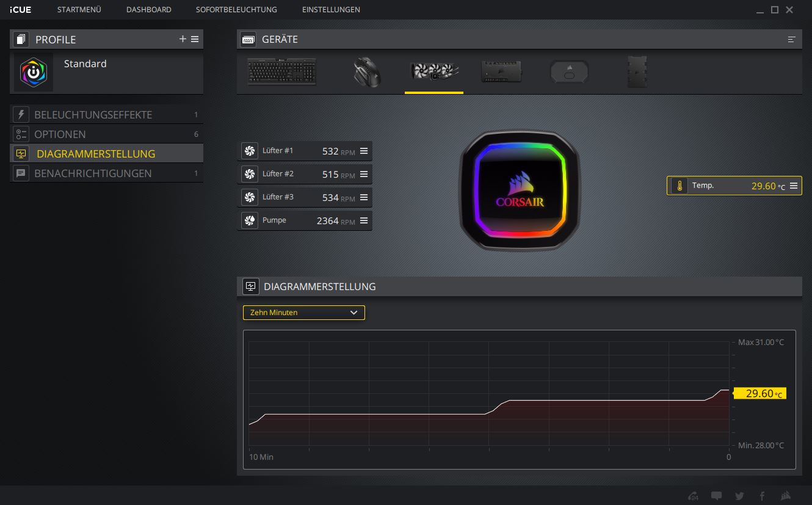
Task: Open the Lüfter #1 options menu
Action: pyautogui.click(x=364, y=151)
